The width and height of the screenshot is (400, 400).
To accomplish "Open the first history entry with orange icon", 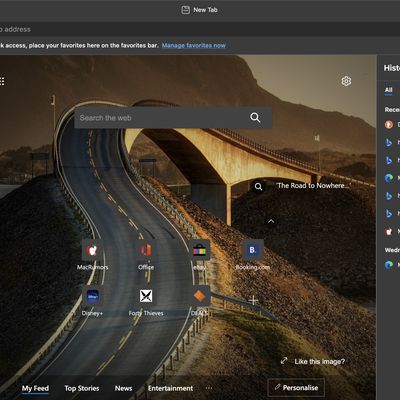I will 392,124.
